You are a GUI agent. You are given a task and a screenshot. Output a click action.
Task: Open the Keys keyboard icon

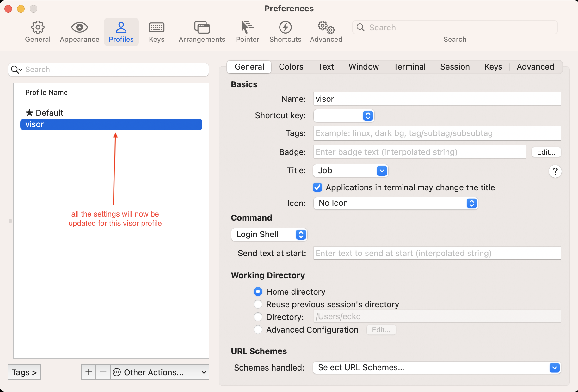157,28
